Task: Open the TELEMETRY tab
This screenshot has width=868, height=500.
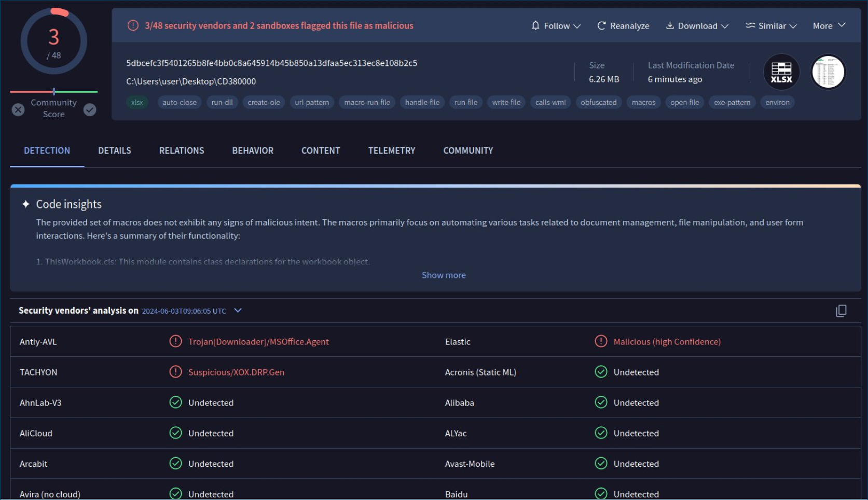Action: [x=392, y=150]
